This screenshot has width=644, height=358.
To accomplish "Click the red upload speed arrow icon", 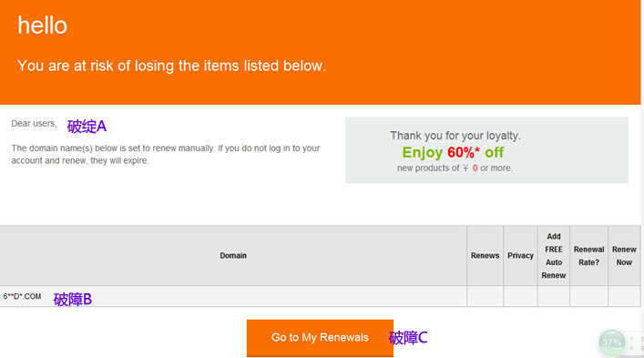I will coord(631,339).
